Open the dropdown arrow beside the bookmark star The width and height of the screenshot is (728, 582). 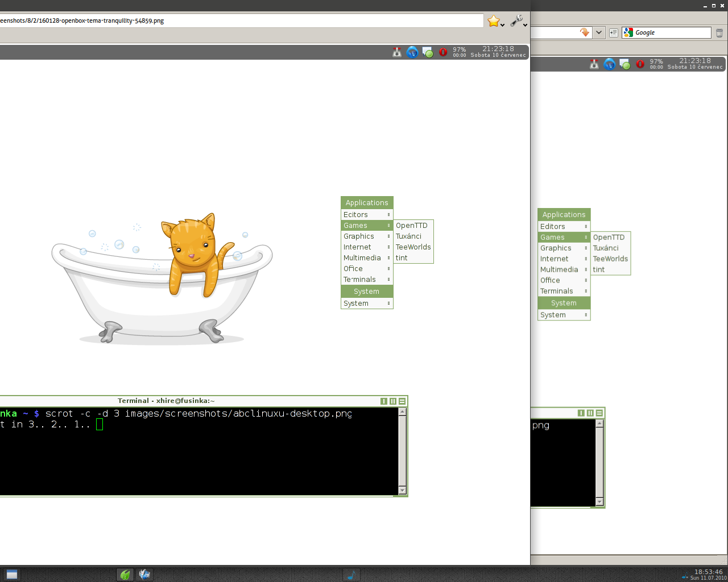[503, 25]
